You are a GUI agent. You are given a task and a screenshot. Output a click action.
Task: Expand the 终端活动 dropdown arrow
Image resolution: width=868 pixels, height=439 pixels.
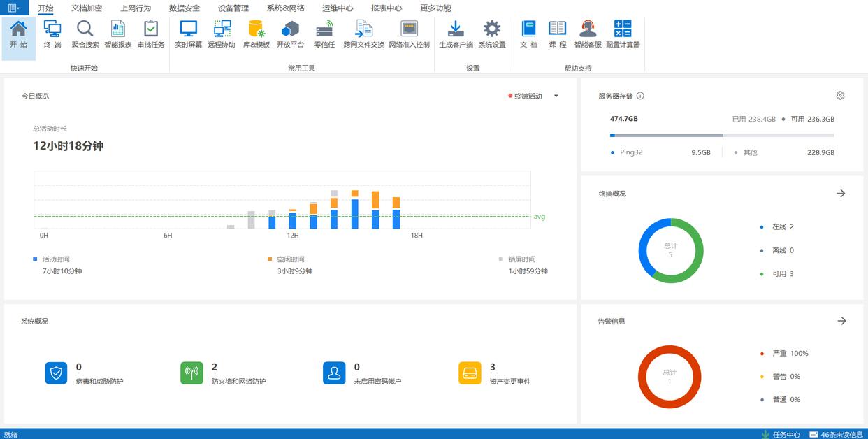tap(556, 96)
